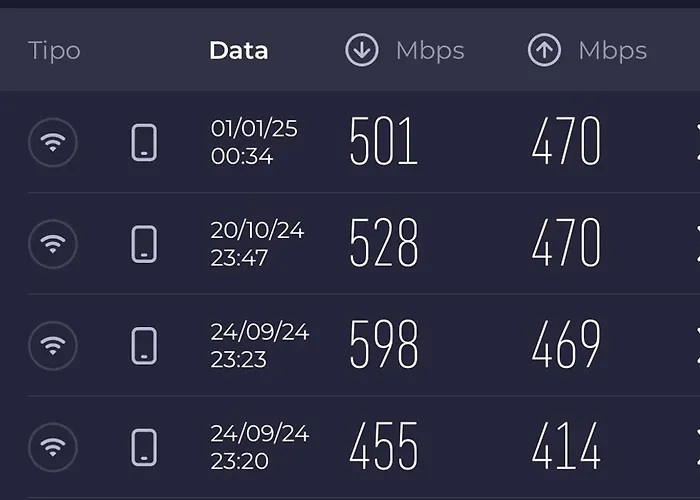
Task: Open the 20/10/24 23:47 result date
Action: point(257,244)
